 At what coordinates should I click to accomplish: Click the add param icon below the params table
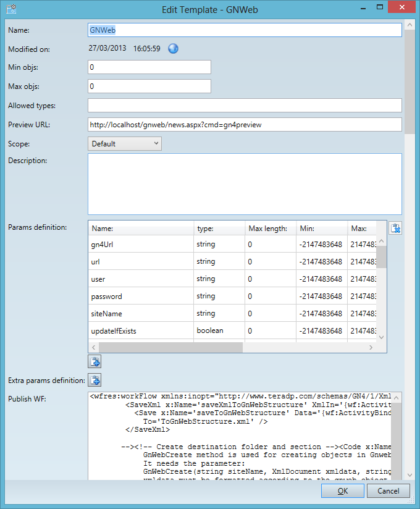(x=94, y=361)
